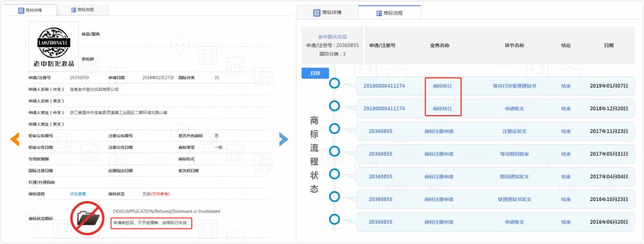
Task: Click the 结论 column header
Action: (x=566, y=45)
